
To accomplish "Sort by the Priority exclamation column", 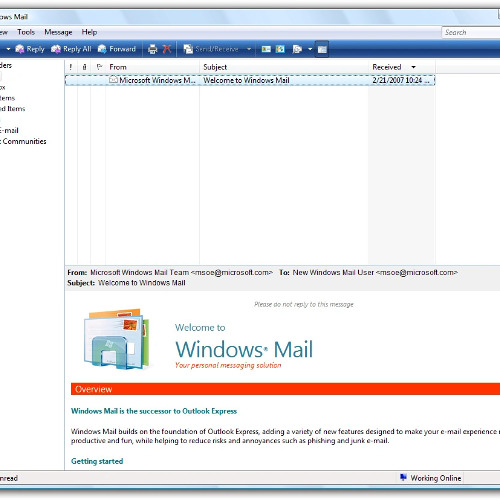I will (71, 67).
